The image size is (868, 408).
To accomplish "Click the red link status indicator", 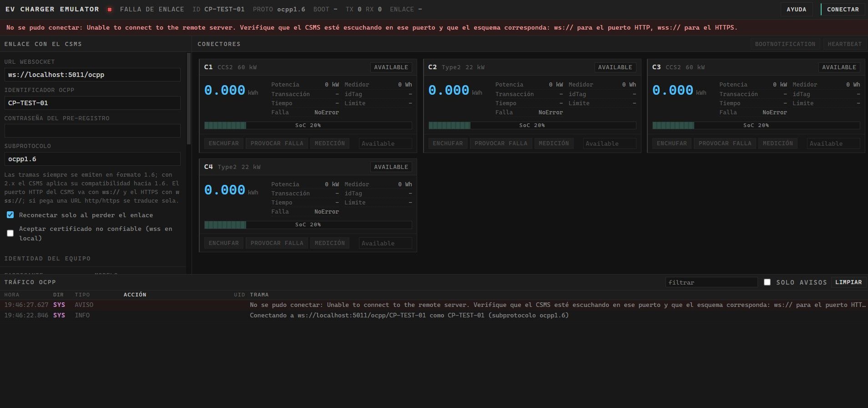I will [x=110, y=10].
